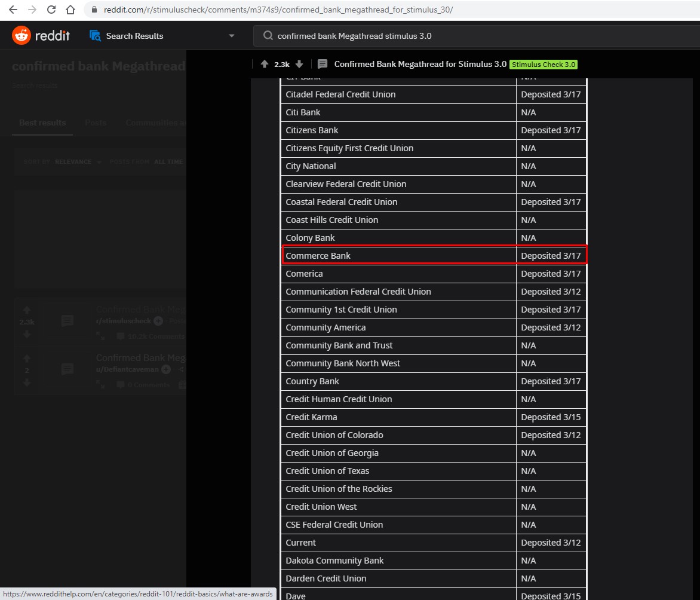Open the browser home page icon

click(x=70, y=10)
